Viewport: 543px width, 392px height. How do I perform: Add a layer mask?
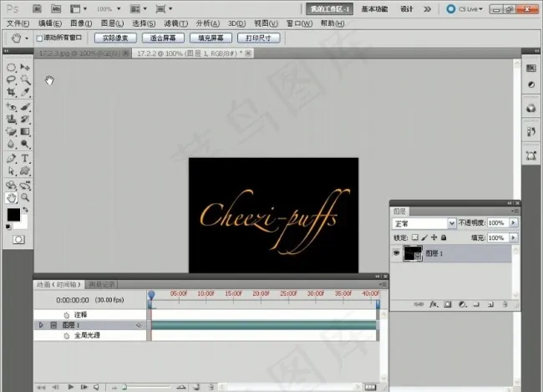pos(448,304)
